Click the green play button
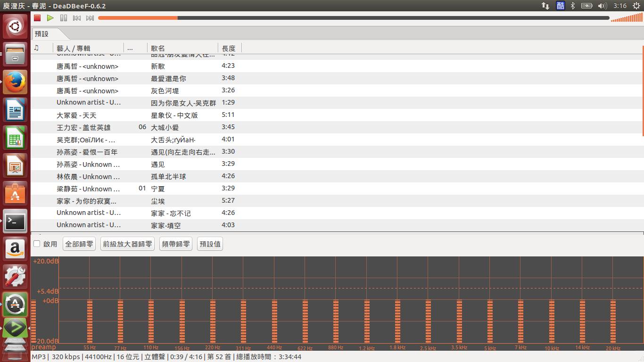 [50, 18]
